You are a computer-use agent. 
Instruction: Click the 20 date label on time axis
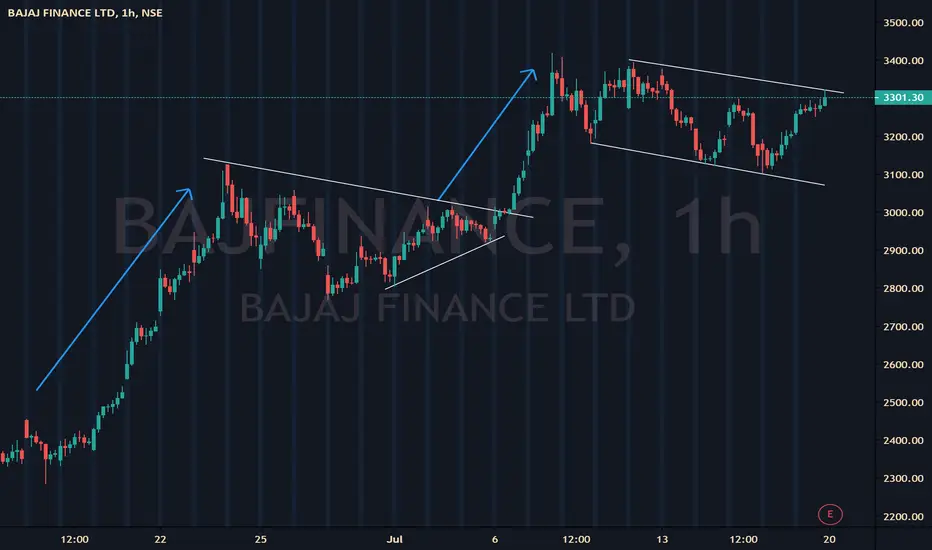click(829, 539)
